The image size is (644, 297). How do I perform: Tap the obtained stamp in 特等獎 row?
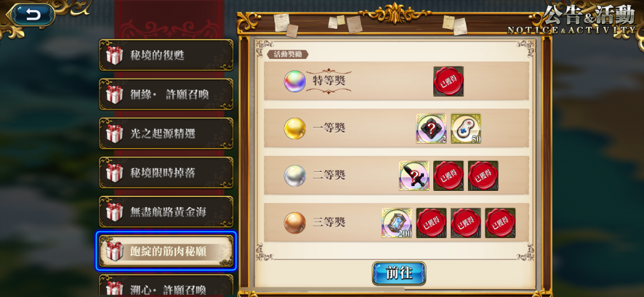(448, 81)
